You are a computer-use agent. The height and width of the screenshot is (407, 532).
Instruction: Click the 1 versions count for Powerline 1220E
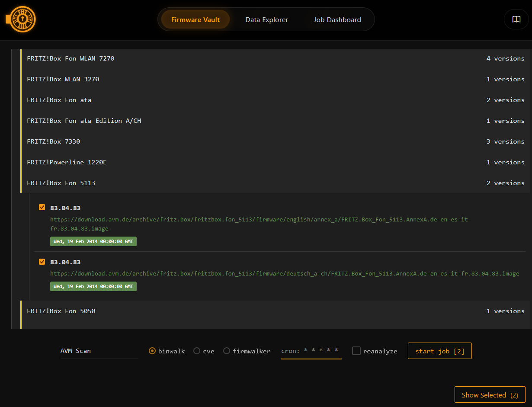(x=505, y=162)
